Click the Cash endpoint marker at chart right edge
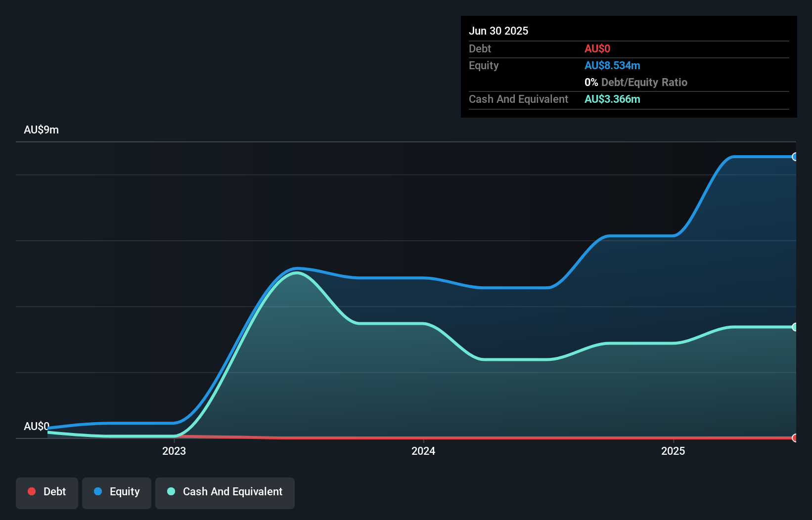The height and width of the screenshot is (520, 812). 795,327
